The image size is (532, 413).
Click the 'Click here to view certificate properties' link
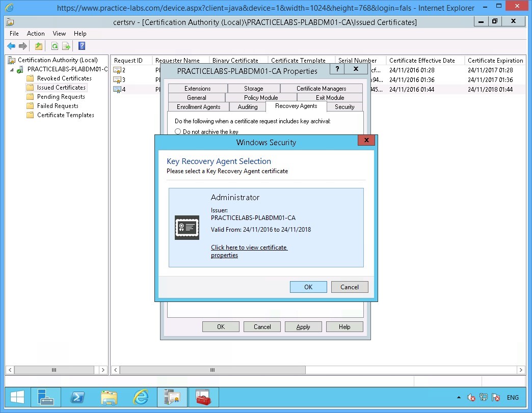pyautogui.click(x=249, y=247)
